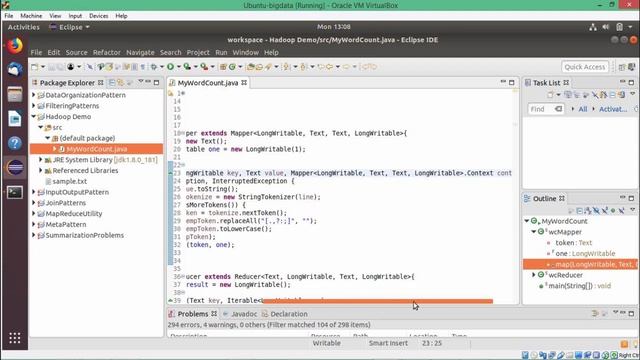Screen dimensions: 640x360
Task: Open the Eclipse app menu in top bar
Action: click(69, 27)
